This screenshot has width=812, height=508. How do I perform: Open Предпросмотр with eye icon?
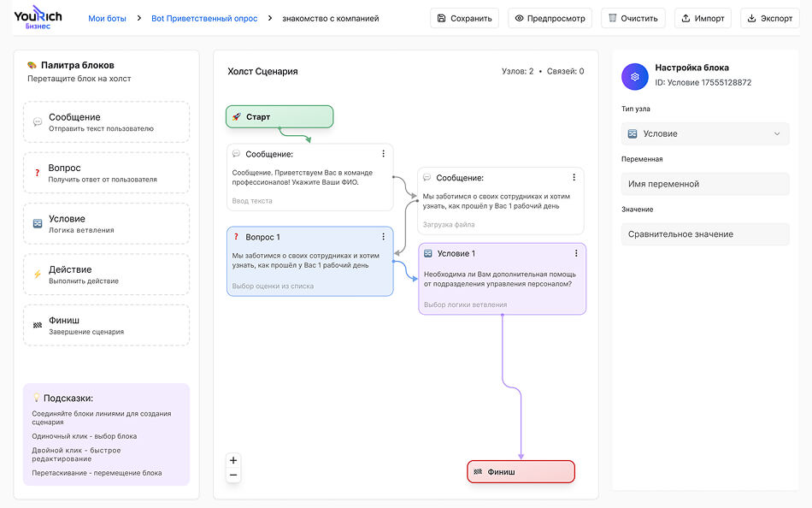[550, 18]
